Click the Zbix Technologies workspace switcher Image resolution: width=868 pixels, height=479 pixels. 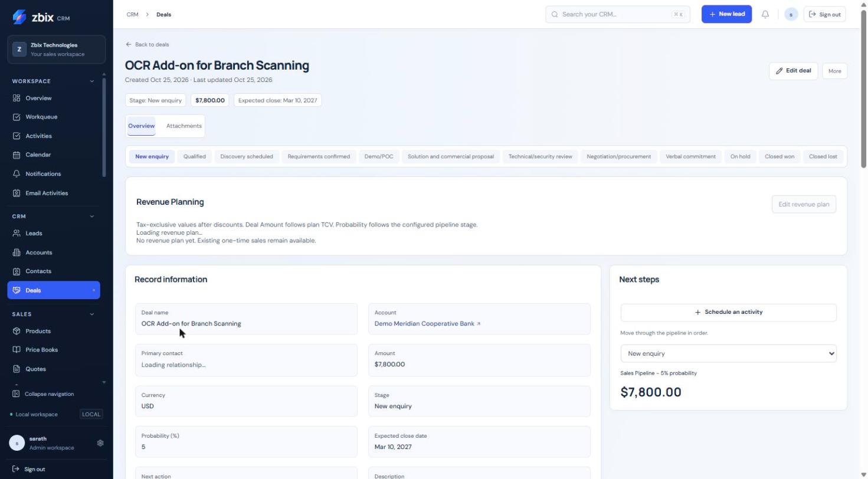coord(57,50)
